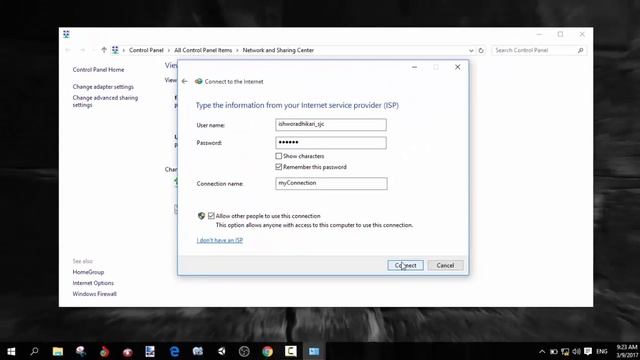Click the Connection name input field
Screen dimensions: 640x360
[331, 183]
